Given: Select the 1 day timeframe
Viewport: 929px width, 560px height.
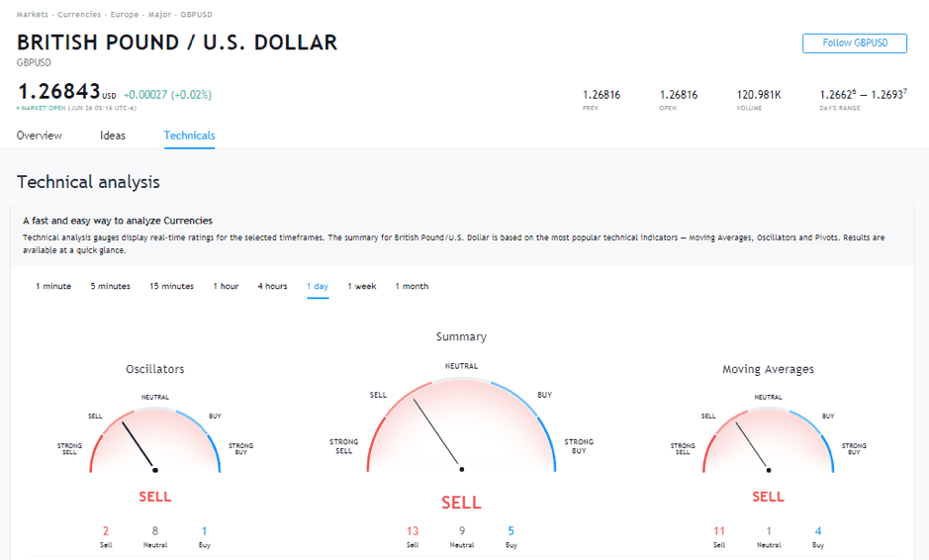Looking at the screenshot, I should (318, 287).
